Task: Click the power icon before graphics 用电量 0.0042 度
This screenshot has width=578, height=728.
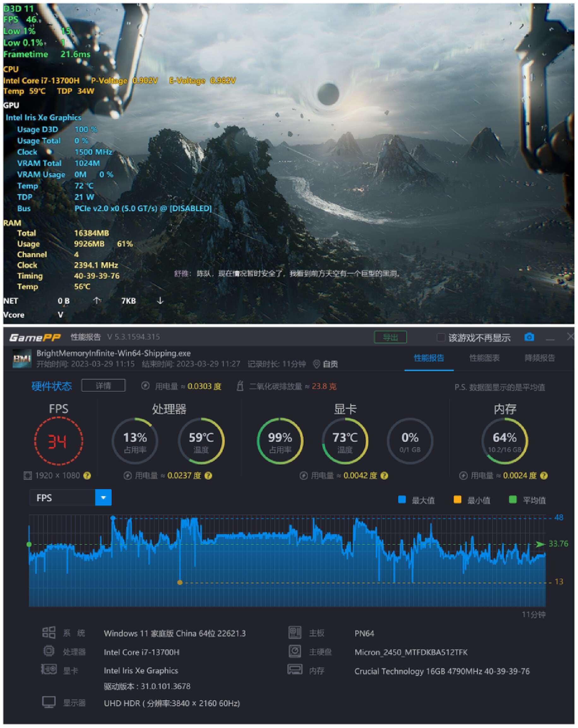Action: tap(303, 476)
